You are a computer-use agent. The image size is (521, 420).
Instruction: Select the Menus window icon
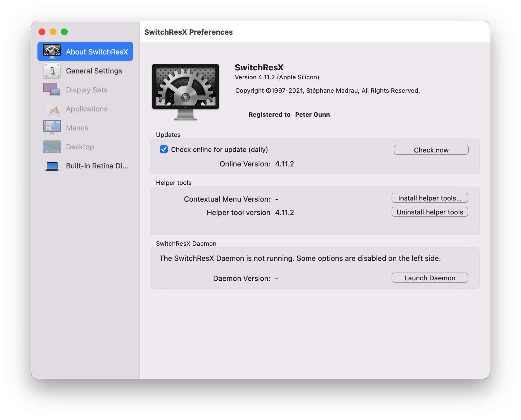pos(52,128)
